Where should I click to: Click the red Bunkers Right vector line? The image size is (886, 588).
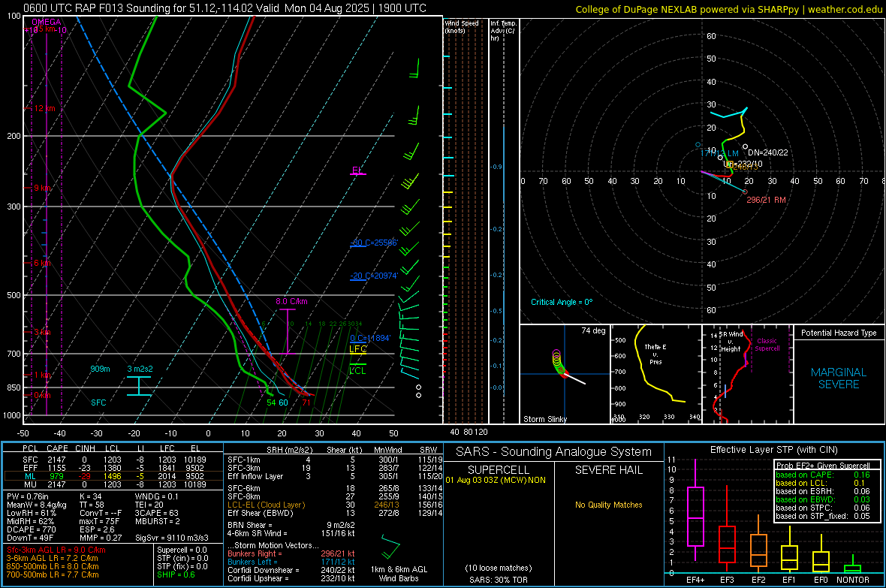291,554
